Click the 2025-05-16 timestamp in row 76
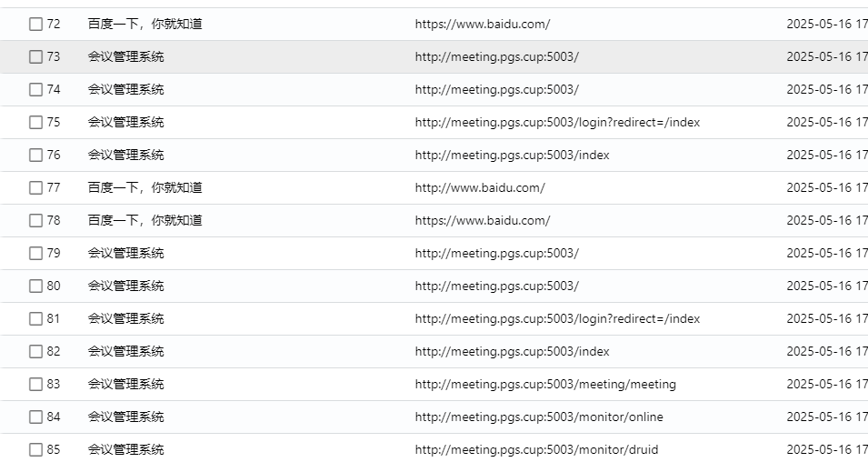Image resolution: width=868 pixels, height=462 pixels. click(827, 155)
